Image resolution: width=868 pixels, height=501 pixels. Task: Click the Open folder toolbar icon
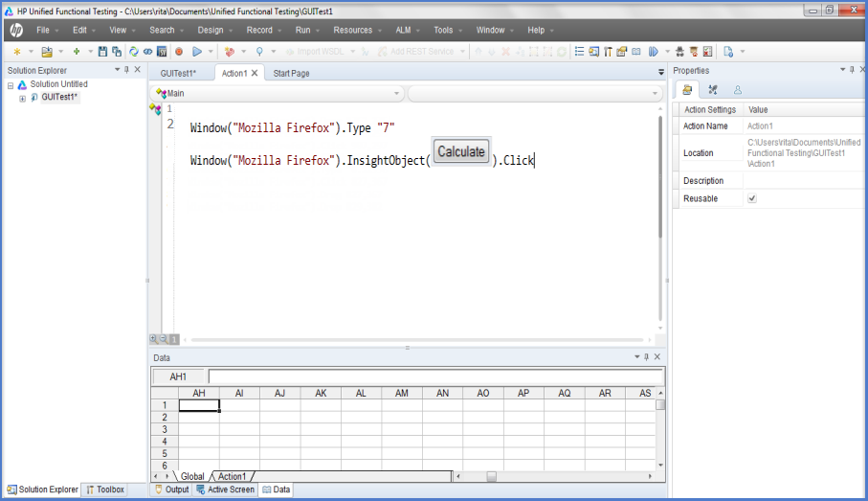point(47,52)
